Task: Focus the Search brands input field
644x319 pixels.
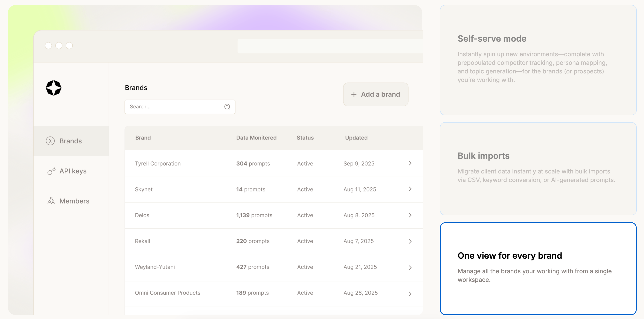Action: 175,107
